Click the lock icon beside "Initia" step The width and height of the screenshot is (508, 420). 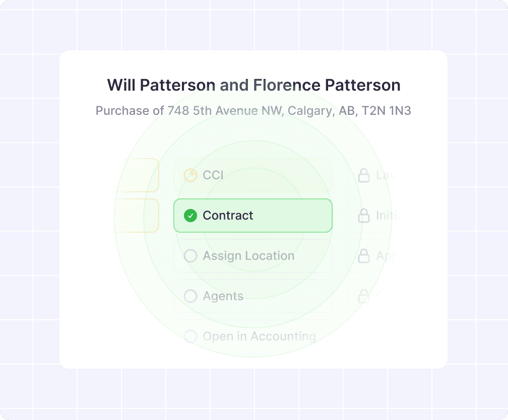coord(363,216)
